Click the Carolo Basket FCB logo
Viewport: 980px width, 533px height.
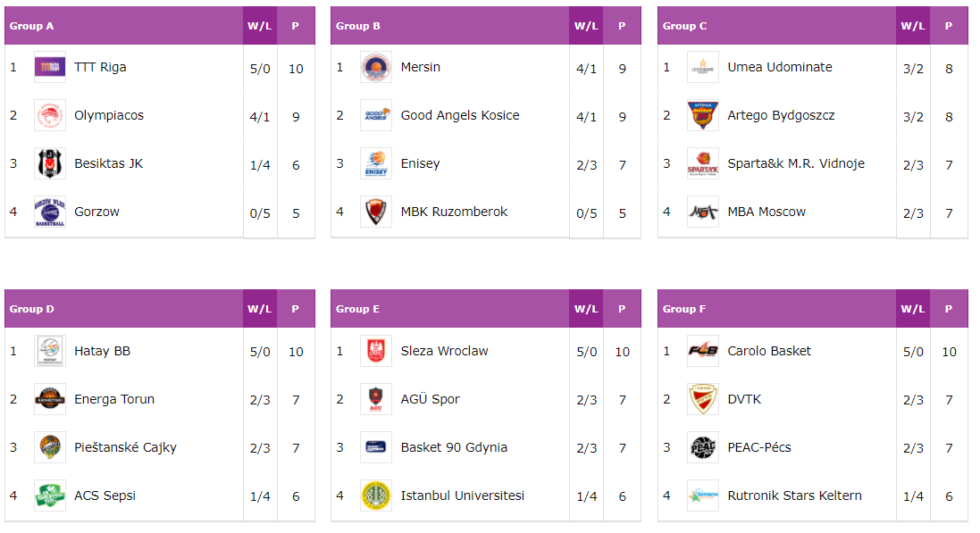point(703,351)
